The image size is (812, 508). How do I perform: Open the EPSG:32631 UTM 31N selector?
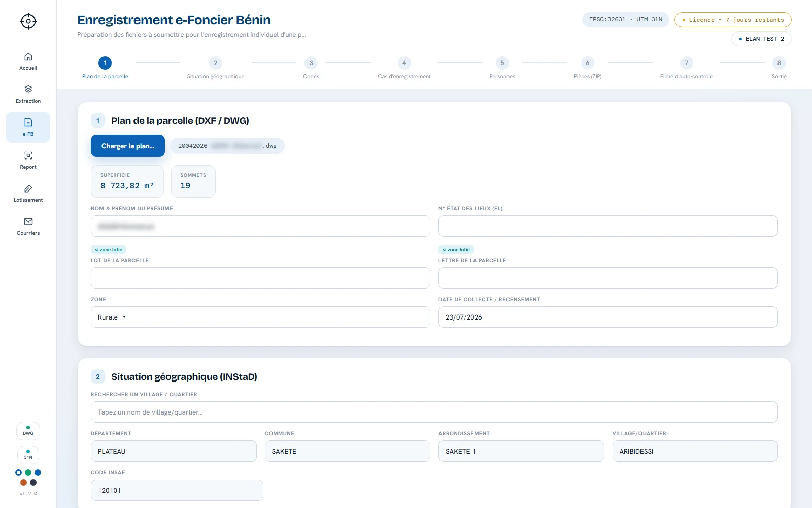tap(626, 20)
